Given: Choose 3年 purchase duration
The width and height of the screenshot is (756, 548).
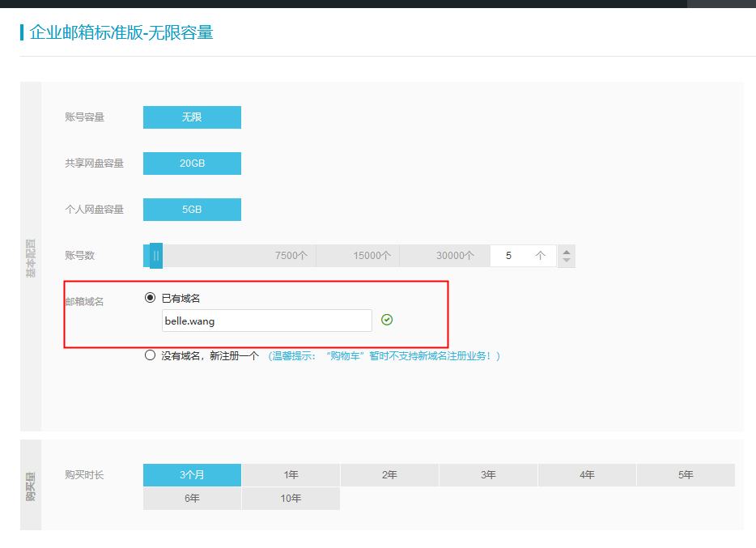Looking at the screenshot, I should (x=488, y=475).
